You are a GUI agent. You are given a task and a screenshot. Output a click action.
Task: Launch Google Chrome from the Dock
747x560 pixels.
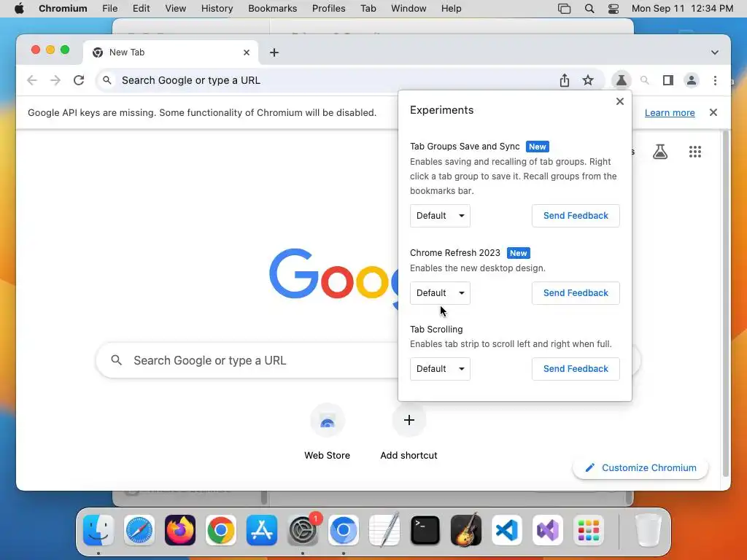220,530
